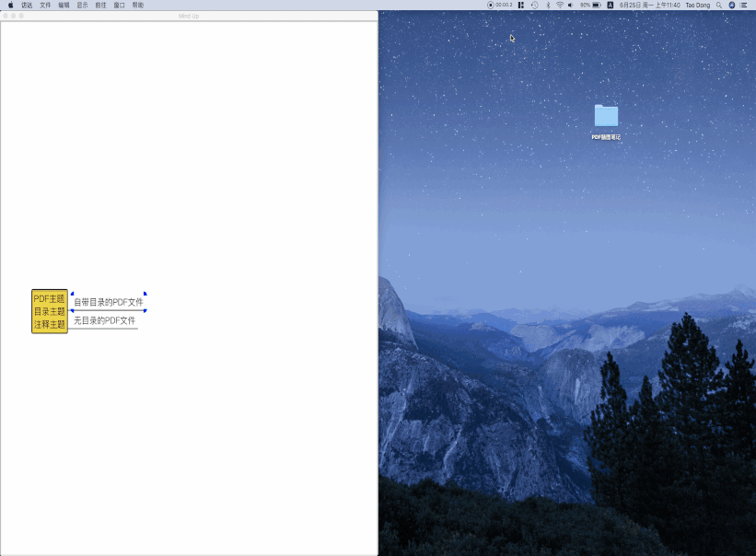Open the 文件 menu
Viewport: 756px width, 556px height.
tap(45, 5)
